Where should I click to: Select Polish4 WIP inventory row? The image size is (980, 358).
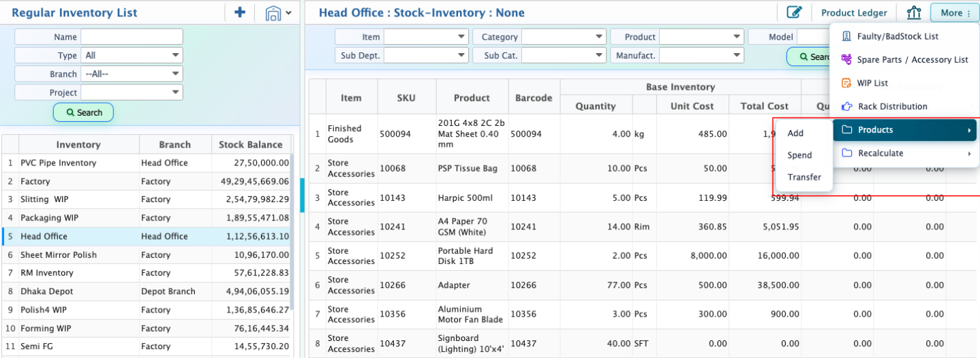(146, 310)
